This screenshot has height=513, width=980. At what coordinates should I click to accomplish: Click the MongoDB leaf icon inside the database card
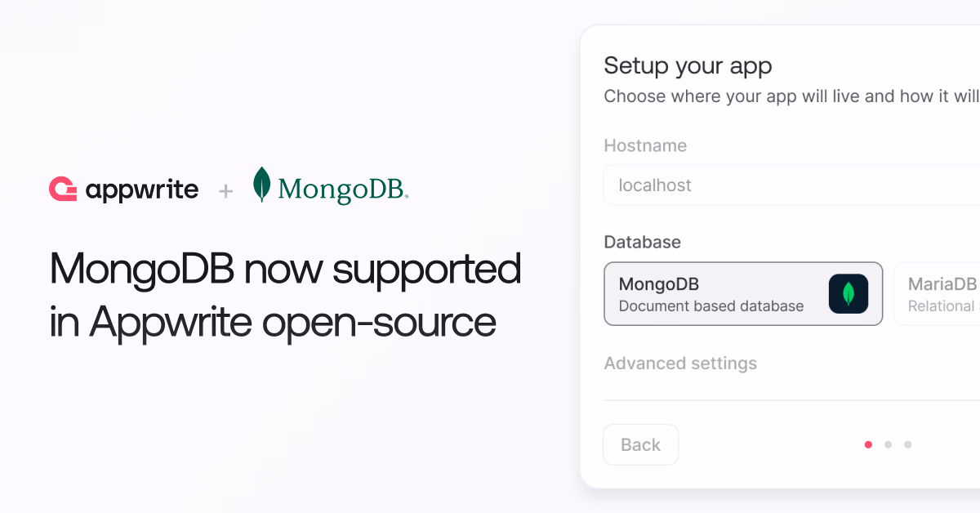click(849, 294)
